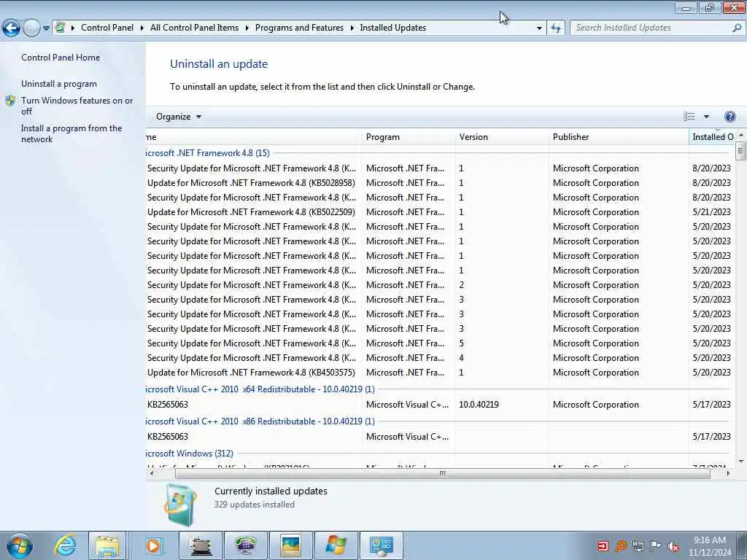The height and width of the screenshot is (560, 747).
Task: Open the purple telephone app on the taskbar
Action: (x=246, y=545)
